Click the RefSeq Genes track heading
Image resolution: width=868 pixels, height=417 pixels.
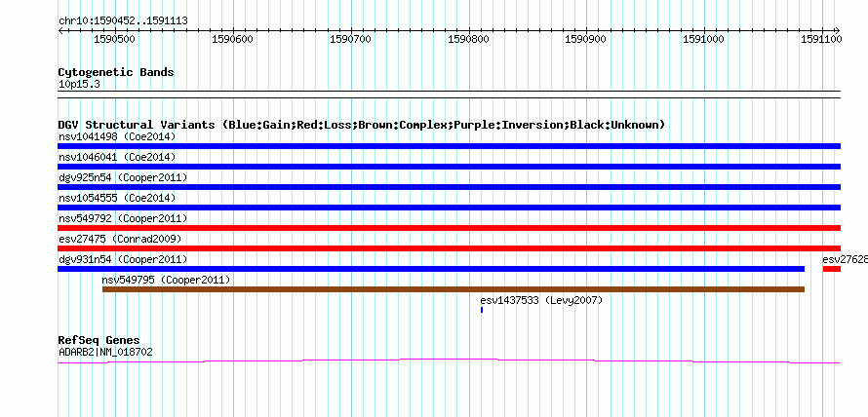pyautogui.click(x=99, y=340)
